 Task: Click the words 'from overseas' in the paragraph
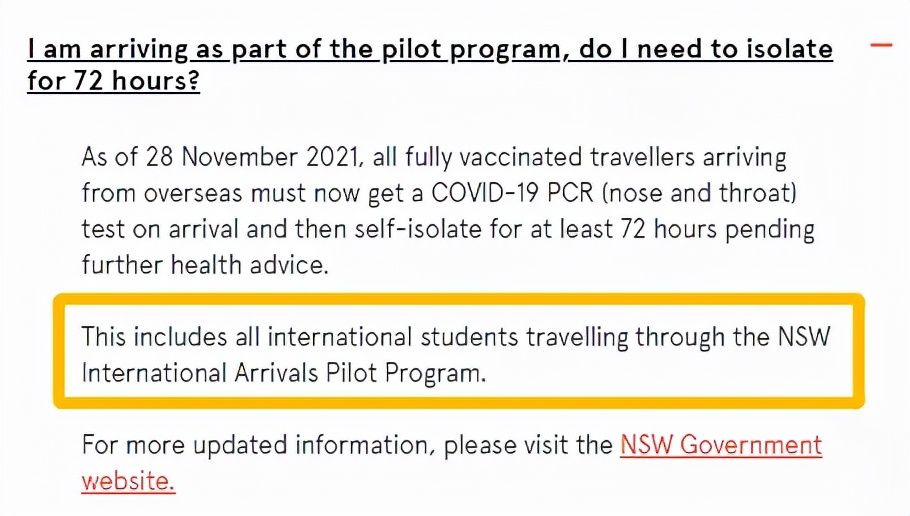(x=162, y=193)
